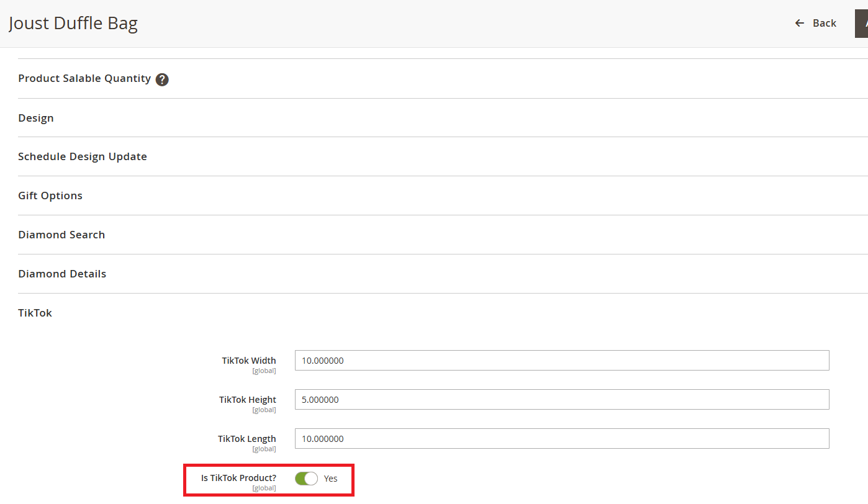The image size is (868, 504).
Task: Collapse the TikTok section
Action: (35, 313)
